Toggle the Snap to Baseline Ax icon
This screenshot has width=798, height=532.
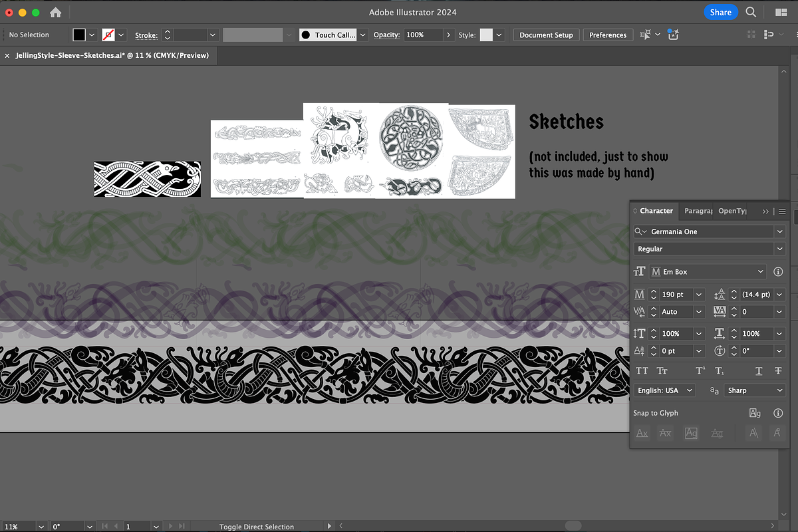(642, 433)
